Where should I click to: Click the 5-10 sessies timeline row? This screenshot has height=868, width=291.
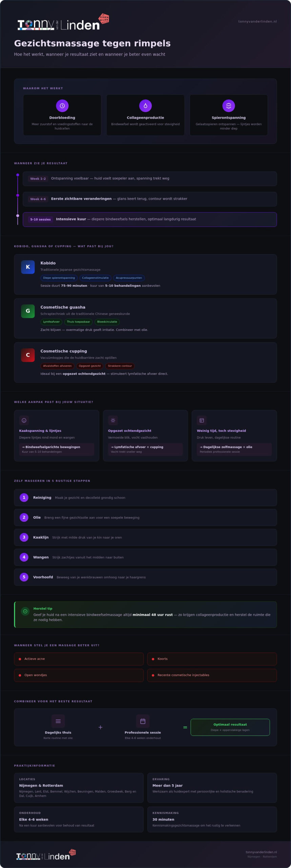[x=150, y=219]
